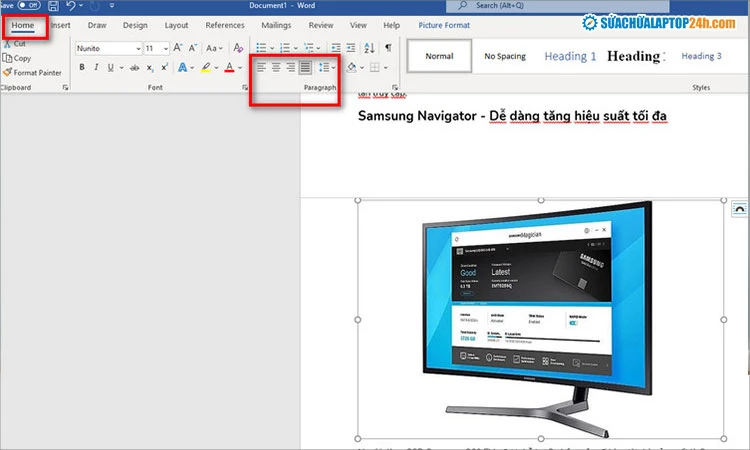
Task: Click the Copy button
Action: [x=17, y=58]
